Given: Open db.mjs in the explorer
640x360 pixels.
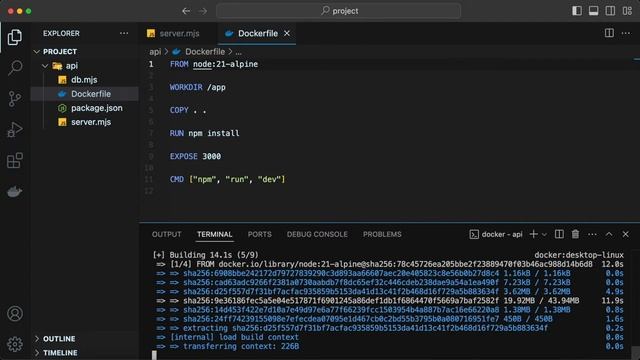Looking at the screenshot, I should 85,80.
